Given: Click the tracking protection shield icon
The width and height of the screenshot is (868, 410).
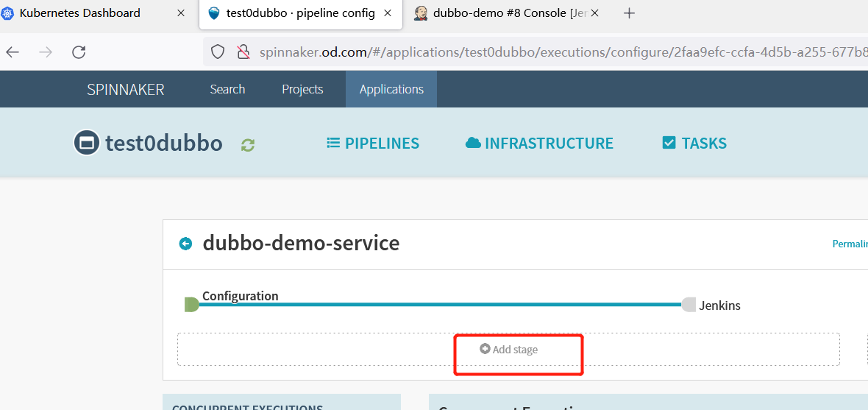Looking at the screenshot, I should point(218,52).
